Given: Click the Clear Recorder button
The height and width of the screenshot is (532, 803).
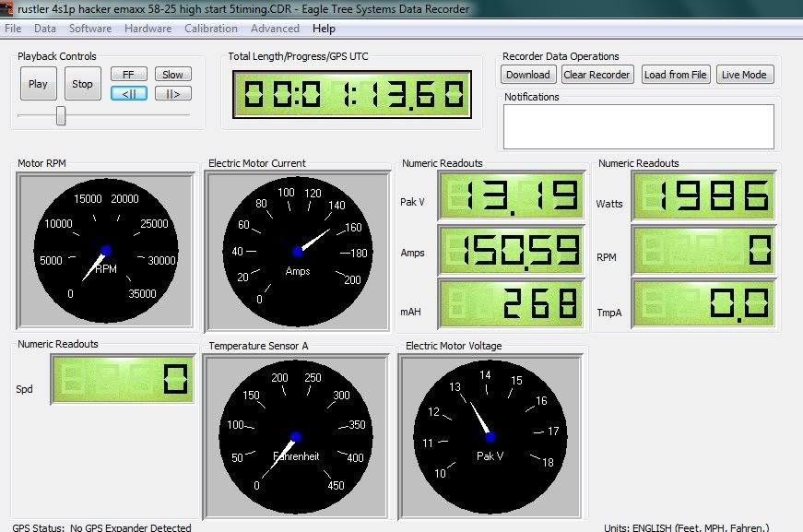Looking at the screenshot, I should tap(596, 75).
